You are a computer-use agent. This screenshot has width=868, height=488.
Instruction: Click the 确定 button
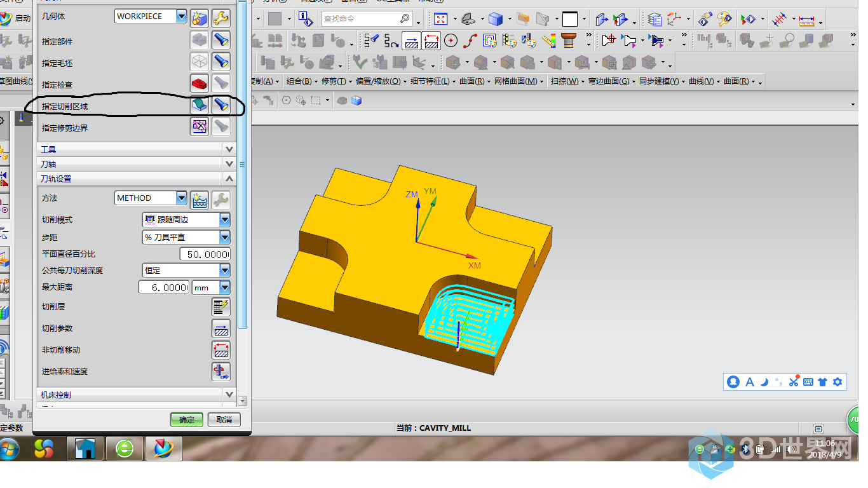click(x=187, y=419)
